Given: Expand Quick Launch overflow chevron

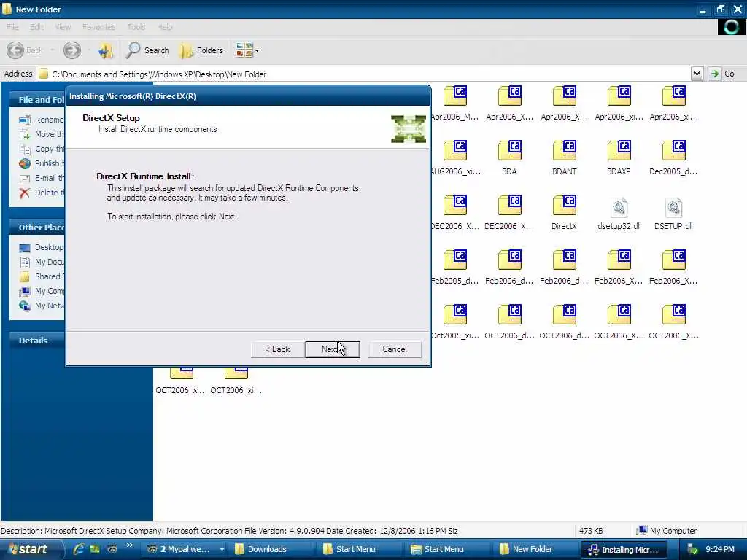Looking at the screenshot, I should click(x=130, y=545).
